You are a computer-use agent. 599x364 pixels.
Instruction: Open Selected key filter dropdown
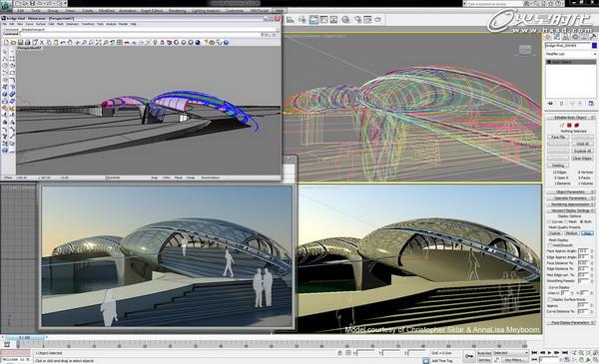511,353
